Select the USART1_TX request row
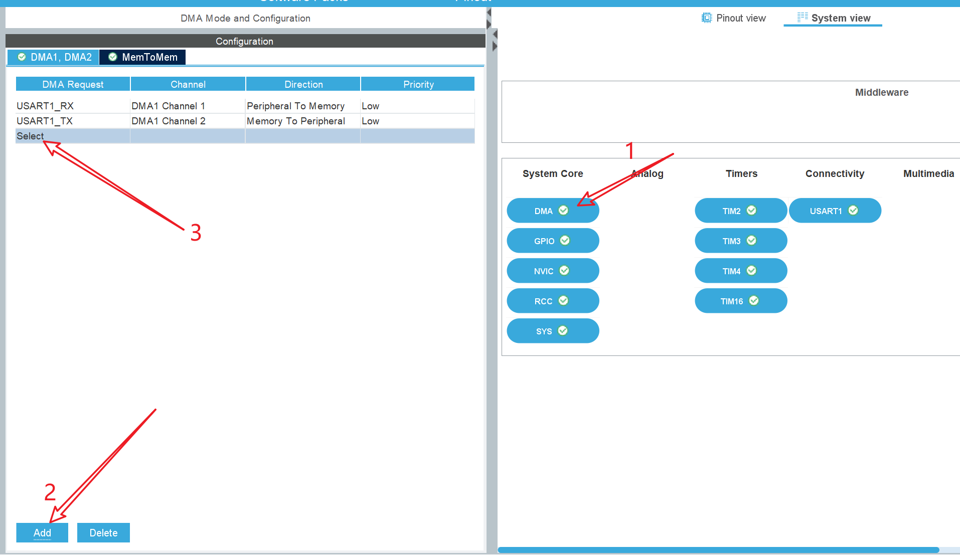The image size is (960, 560). pyautogui.click(x=245, y=121)
